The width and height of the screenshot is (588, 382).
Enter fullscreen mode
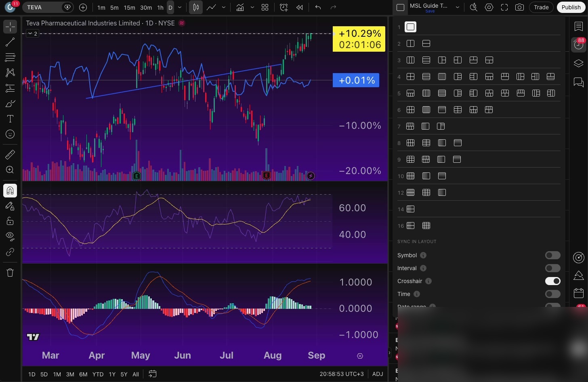pyautogui.click(x=504, y=7)
